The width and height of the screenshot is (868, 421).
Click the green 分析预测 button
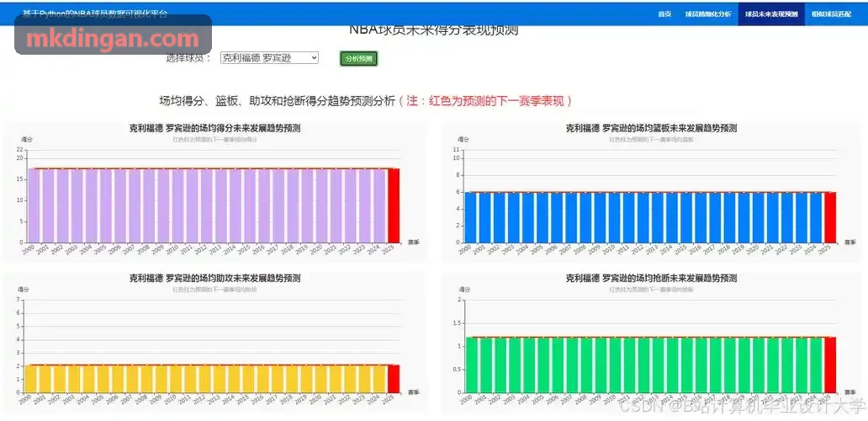click(358, 59)
